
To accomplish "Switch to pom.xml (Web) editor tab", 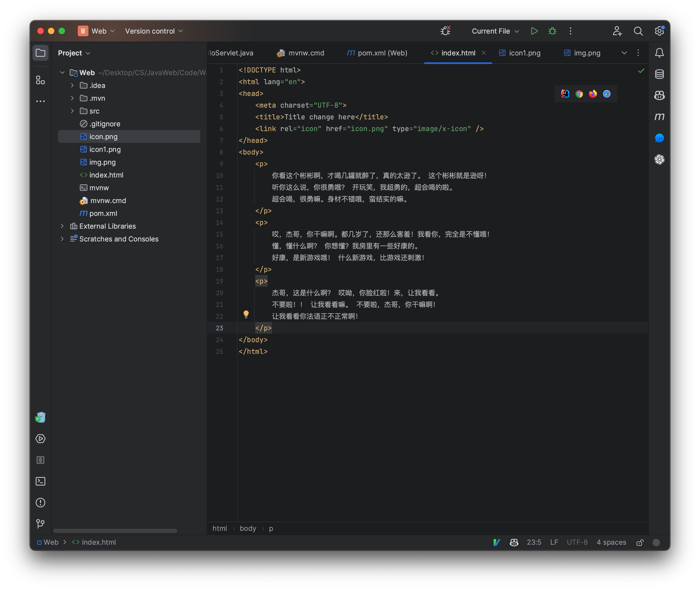I will click(377, 53).
